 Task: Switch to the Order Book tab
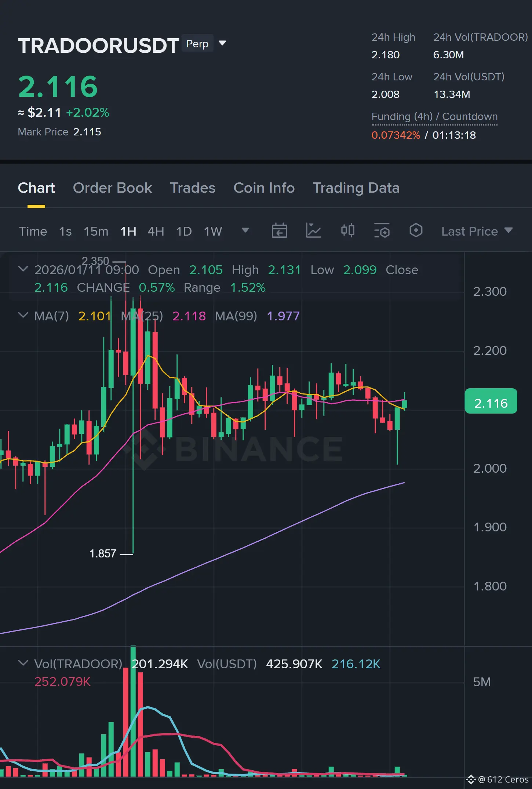pyautogui.click(x=112, y=188)
